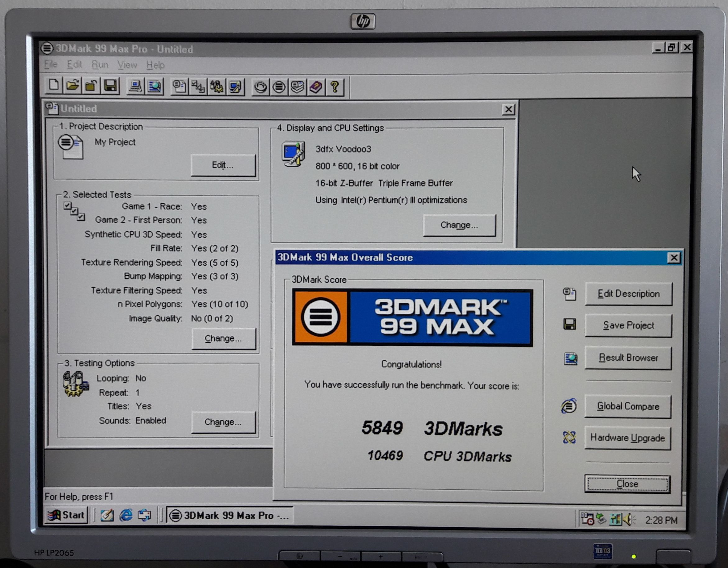Viewport: 728px width, 568px height.
Task: Click the n Pixel Polygons: Yes (10 of 10) row
Action: point(183,304)
